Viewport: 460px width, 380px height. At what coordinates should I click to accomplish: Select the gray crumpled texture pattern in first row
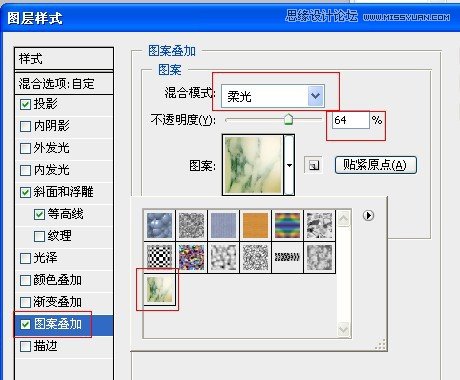coord(319,225)
